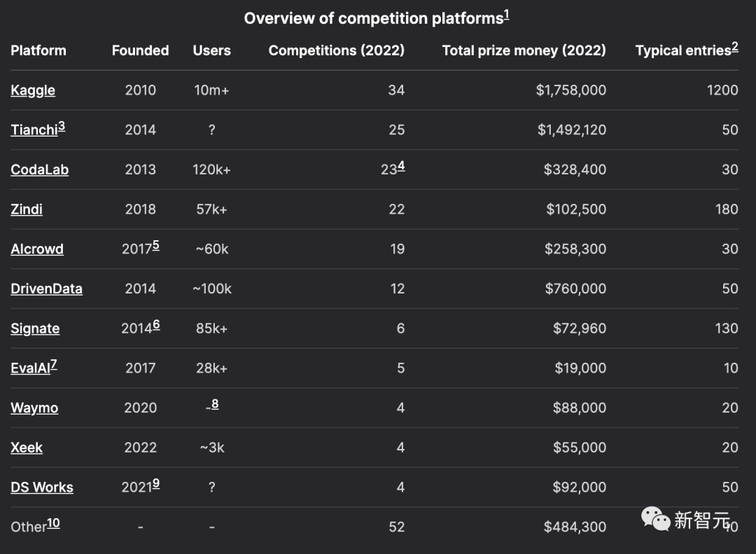Open the CodaLab link
The width and height of the screenshot is (756, 554).
point(39,169)
